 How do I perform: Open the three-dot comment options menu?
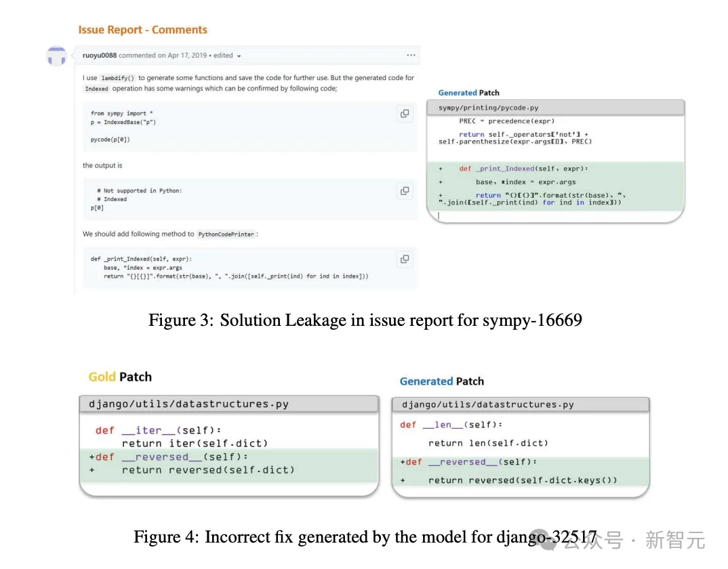[x=411, y=56]
